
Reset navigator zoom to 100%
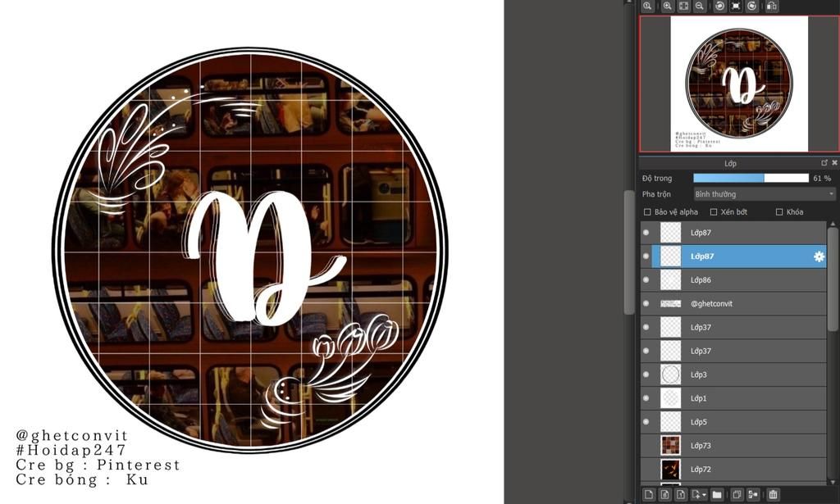coord(648,6)
